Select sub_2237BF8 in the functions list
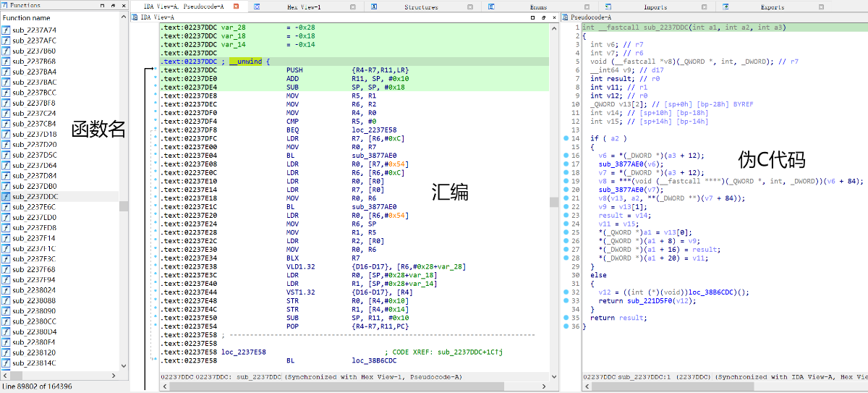The height and width of the screenshot is (393, 868). click(33, 103)
